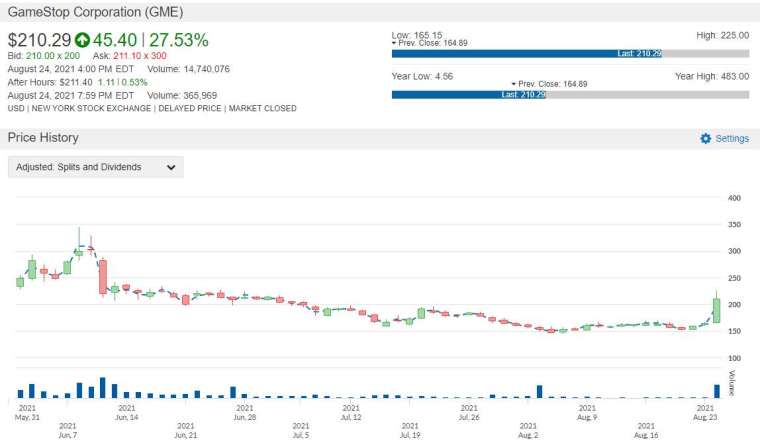
Task: Click the Year Low: 4.56 label
Action: (422, 76)
